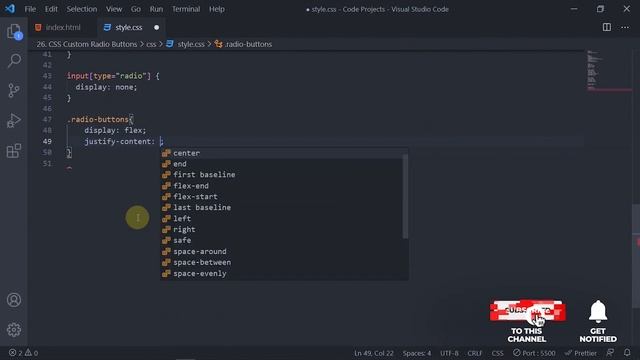
Task: Change CRLF end of line sequence
Action: (x=475, y=353)
